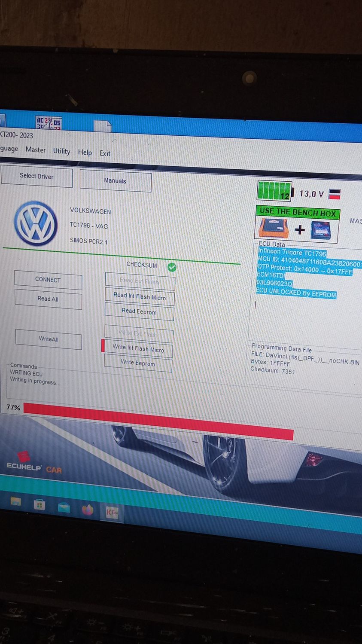
Task: Click the desktop icon with red-blue tiles
Action: pyautogui.click(x=49, y=122)
